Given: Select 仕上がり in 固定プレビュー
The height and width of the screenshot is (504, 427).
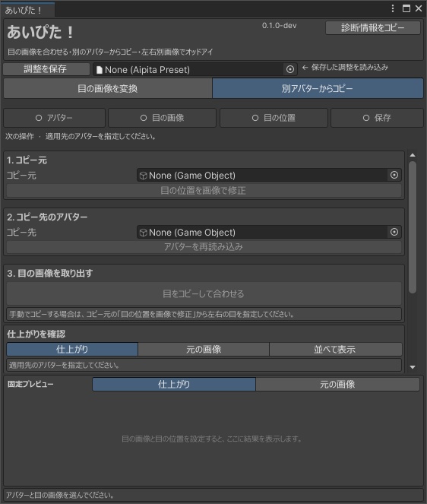Looking at the screenshot, I should tap(174, 385).
